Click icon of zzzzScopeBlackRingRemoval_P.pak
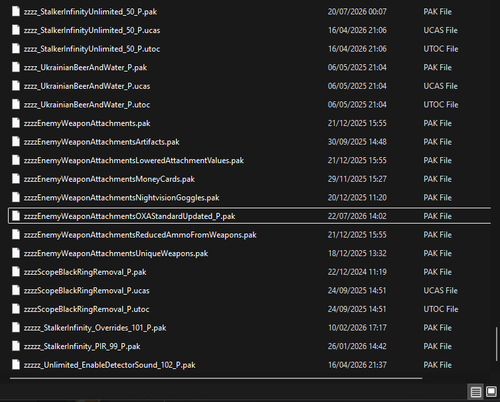 click(x=16, y=272)
